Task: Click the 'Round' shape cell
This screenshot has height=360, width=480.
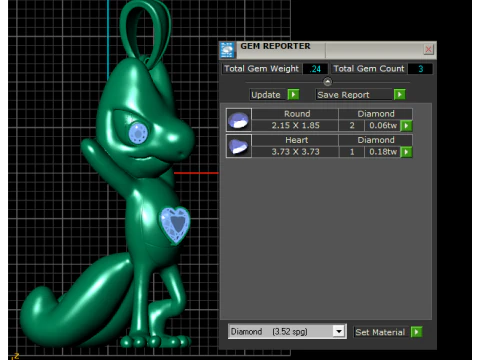Action: coord(295,114)
